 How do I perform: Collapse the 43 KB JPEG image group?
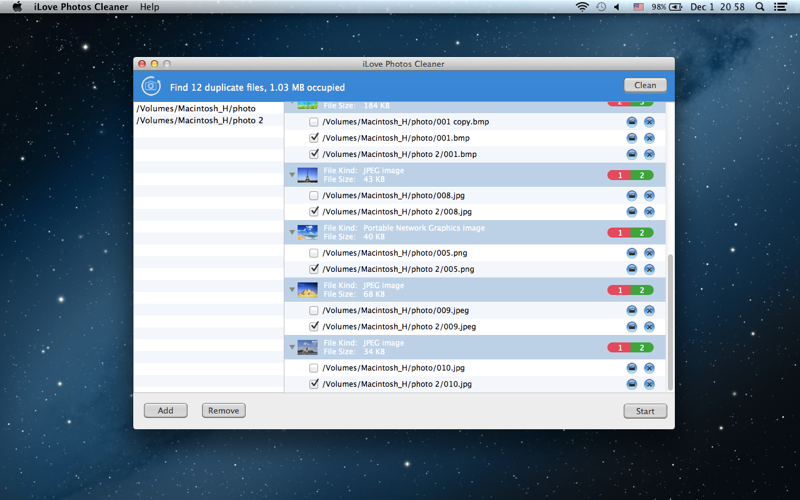pyautogui.click(x=292, y=175)
